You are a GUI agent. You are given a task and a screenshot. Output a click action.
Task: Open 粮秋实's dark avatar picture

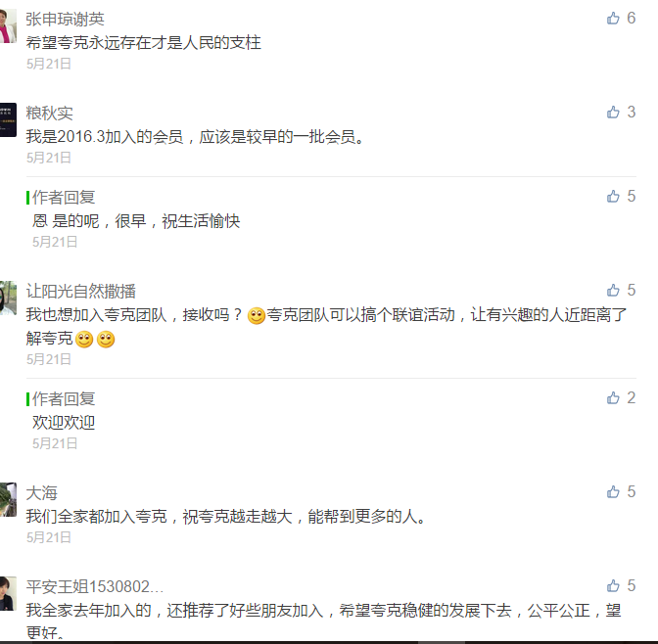pos(8,120)
